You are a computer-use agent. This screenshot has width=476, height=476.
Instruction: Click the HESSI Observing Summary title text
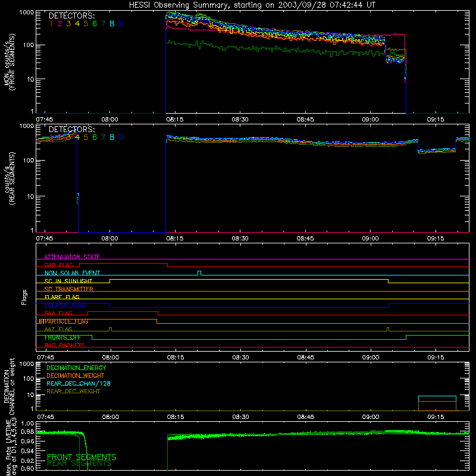click(x=252, y=5)
